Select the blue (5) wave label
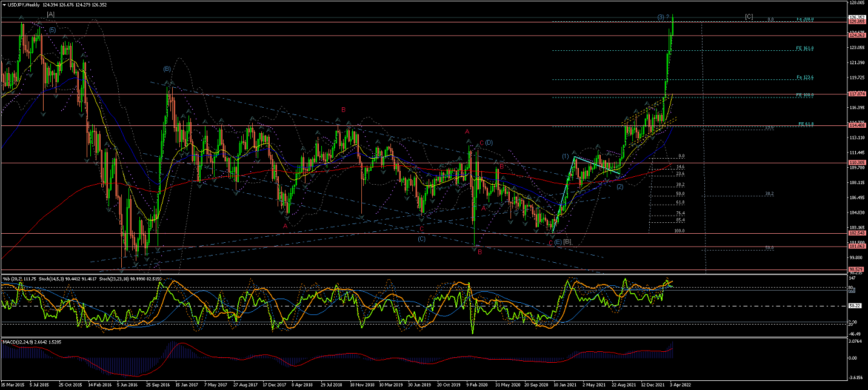The width and height of the screenshot is (868, 390). pos(53,30)
